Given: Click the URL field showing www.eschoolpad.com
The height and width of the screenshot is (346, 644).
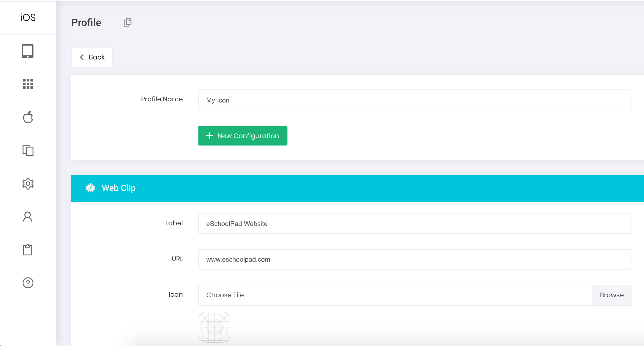Looking at the screenshot, I should point(415,259).
